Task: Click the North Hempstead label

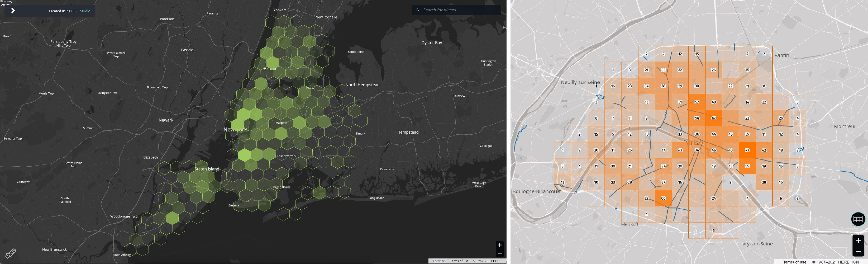Action: 362,85
